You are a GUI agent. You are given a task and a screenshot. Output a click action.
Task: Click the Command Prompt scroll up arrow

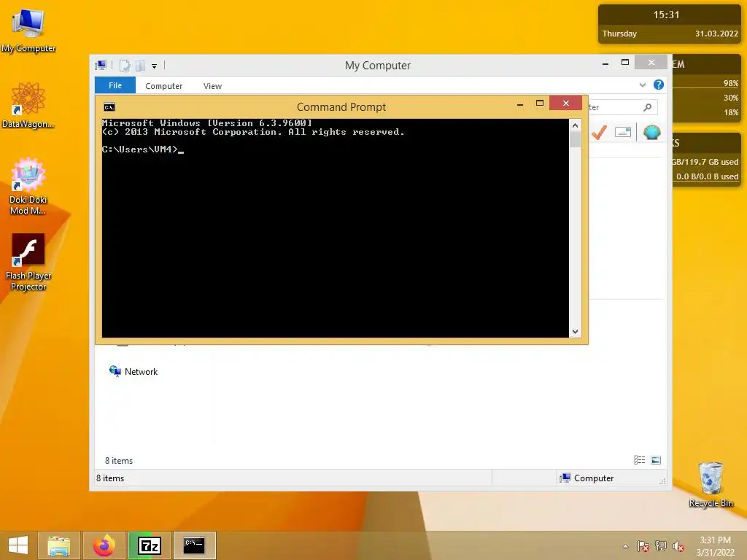575,125
